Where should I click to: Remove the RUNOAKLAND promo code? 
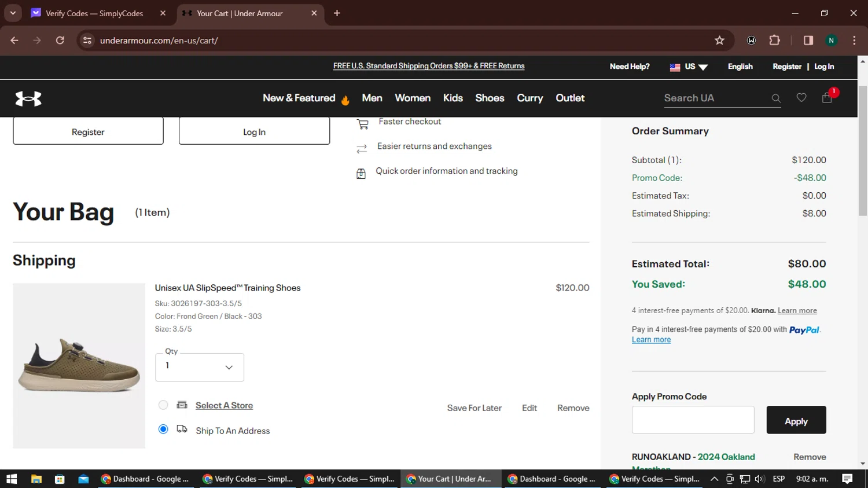(x=810, y=457)
